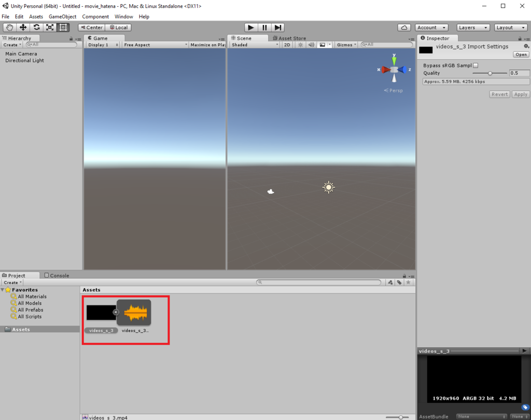Start Play mode

[x=251, y=27]
